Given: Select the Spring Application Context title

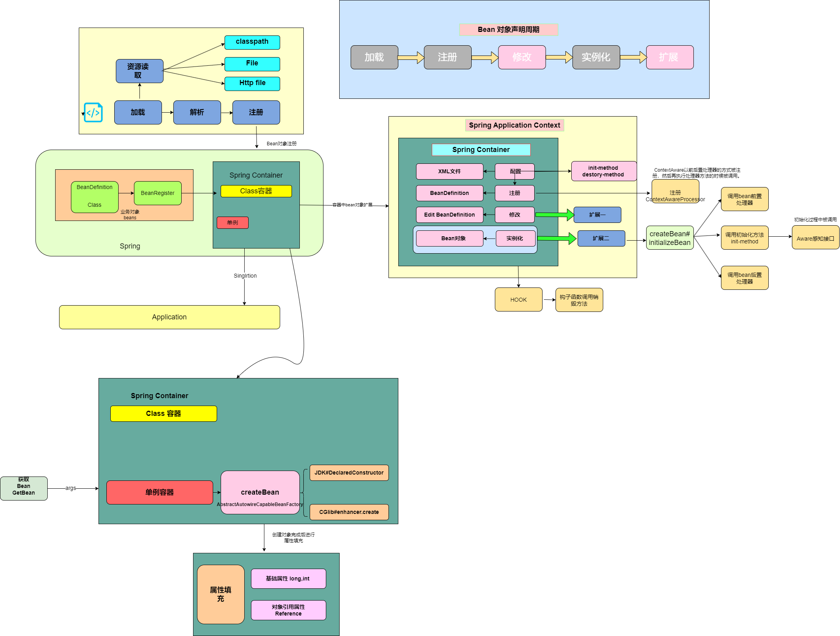Looking at the screenshot, I should point(515,125).
